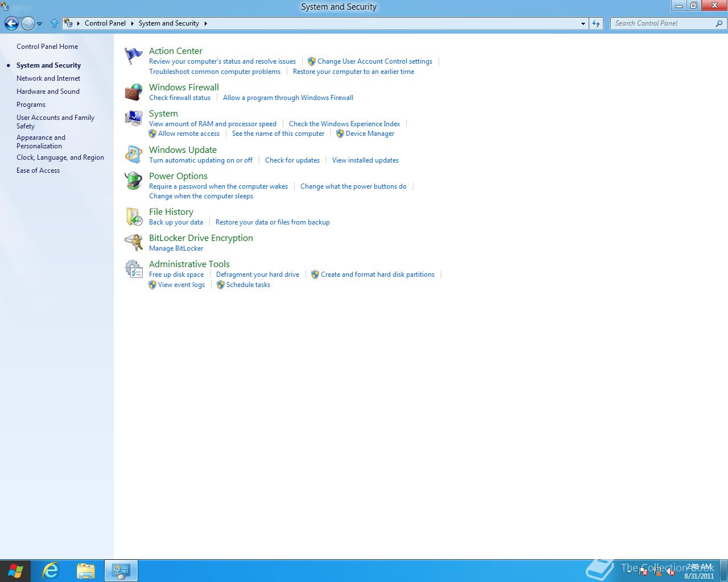
Task: Expand the arrow after Control Panel breadcrumb
Action: click(132, 23)
